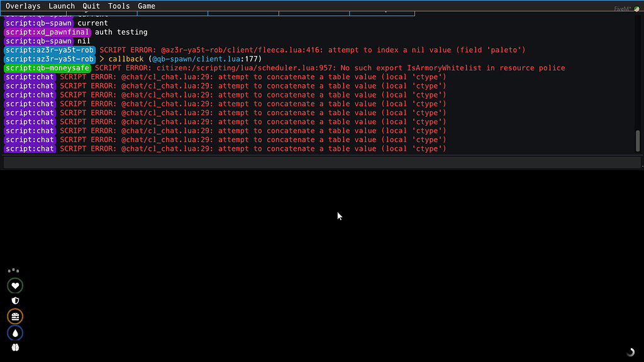The image size is (644, 362).
Task: Click the script:qb-moneysafe resource badge
Action: [x=47, y=67]
